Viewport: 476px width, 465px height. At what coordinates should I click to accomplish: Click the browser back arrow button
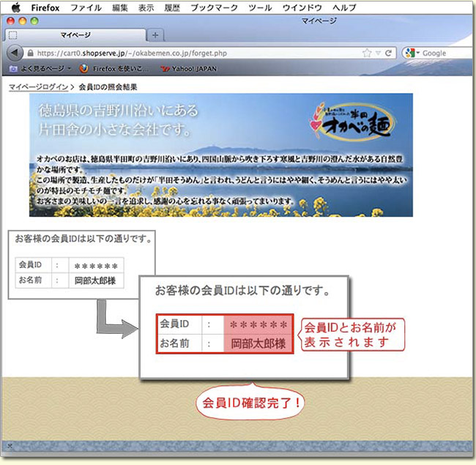(14, 53)
